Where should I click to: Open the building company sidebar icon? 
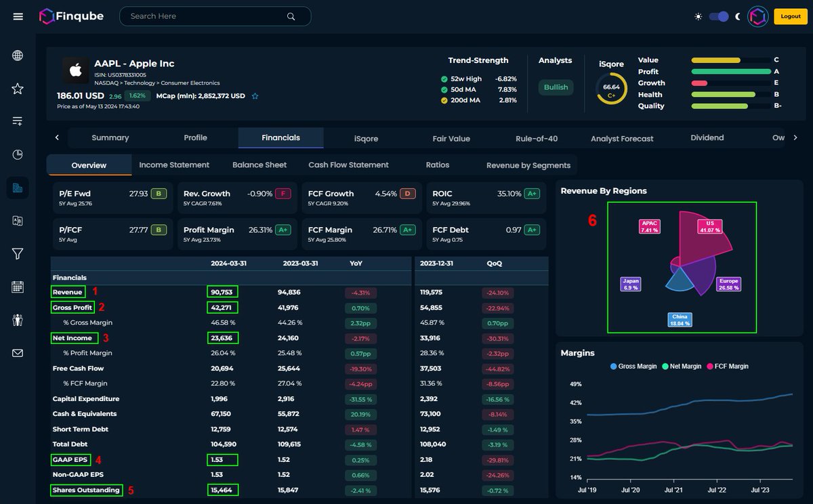(x=18, y=188)
